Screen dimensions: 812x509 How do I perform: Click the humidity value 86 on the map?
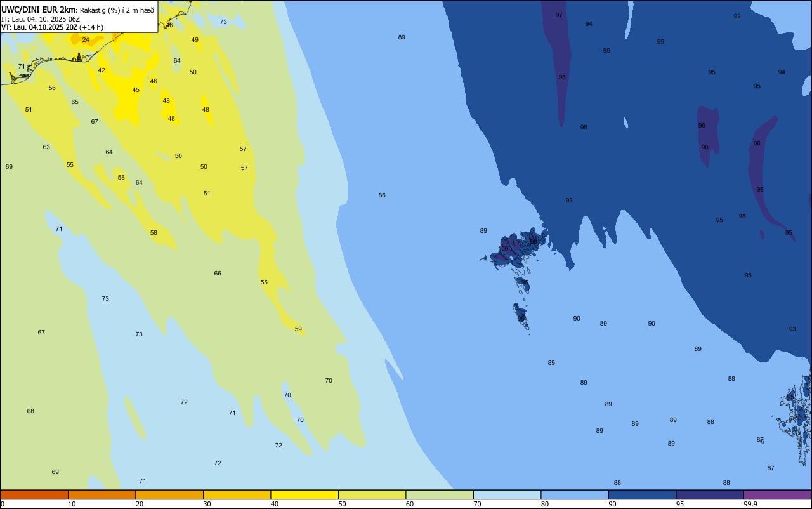pos(382,195)
